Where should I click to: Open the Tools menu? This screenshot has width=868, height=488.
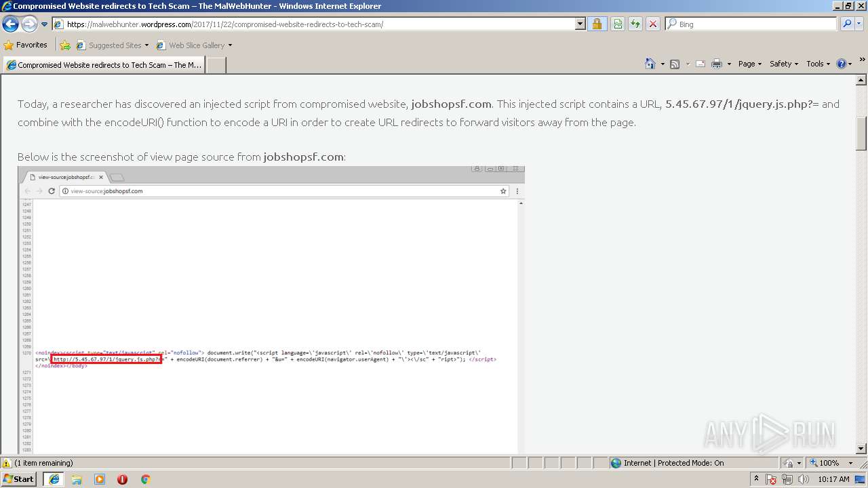click(x=818, y=64)
